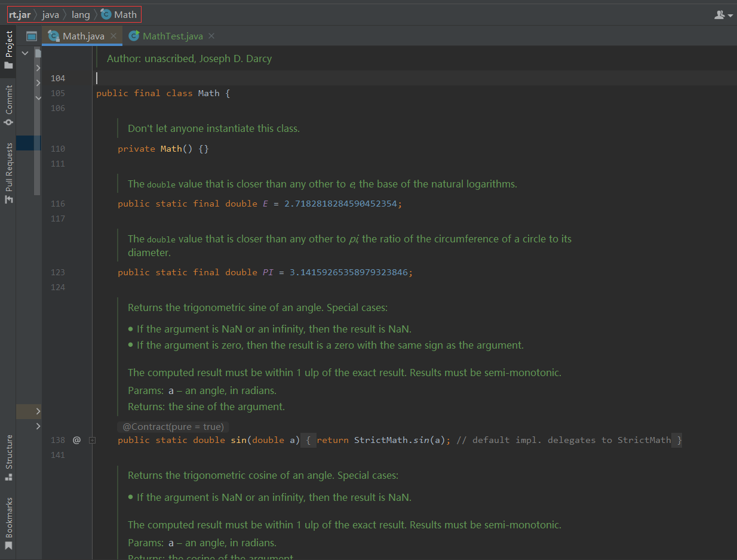The width and height of the screenshot is (737, 560).
Task: Open the Structure tool window
Action: 8,458
